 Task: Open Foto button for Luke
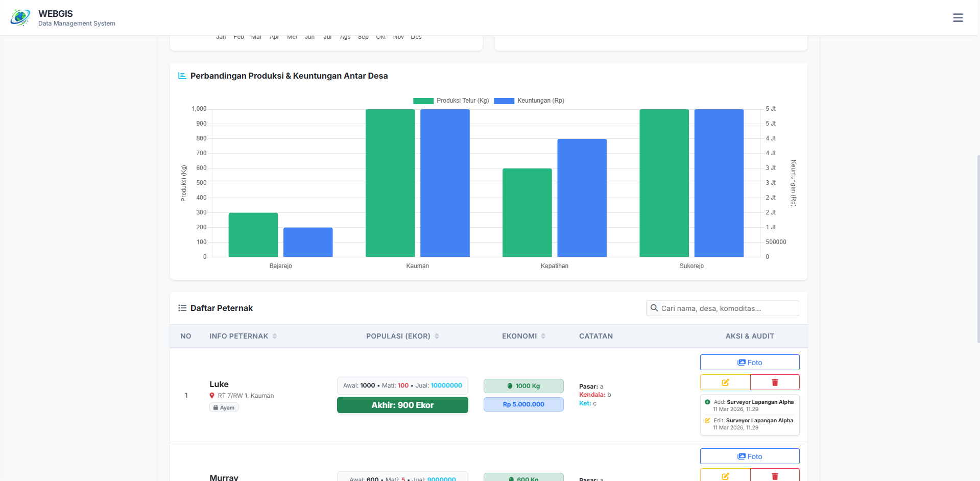[749, 363]
